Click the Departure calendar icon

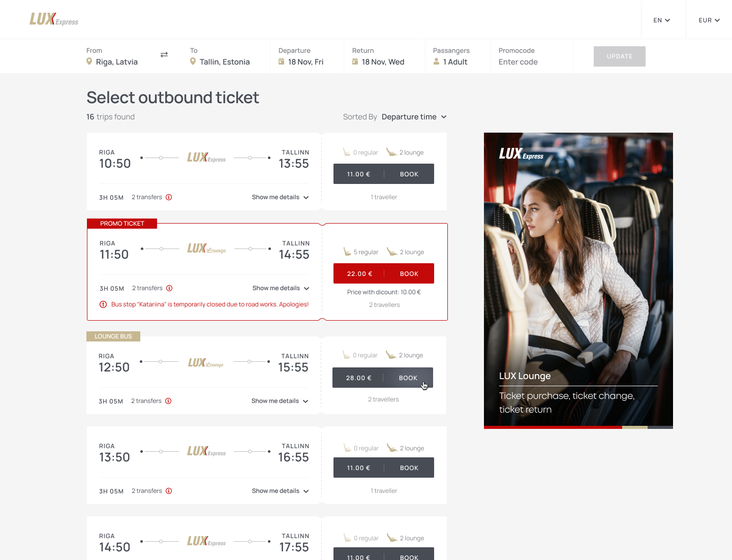pyautogui.click(x=282, y=61)
